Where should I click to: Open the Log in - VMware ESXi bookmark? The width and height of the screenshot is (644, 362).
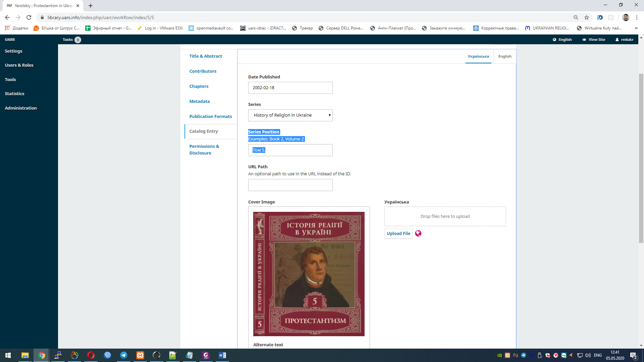[160, 28]
